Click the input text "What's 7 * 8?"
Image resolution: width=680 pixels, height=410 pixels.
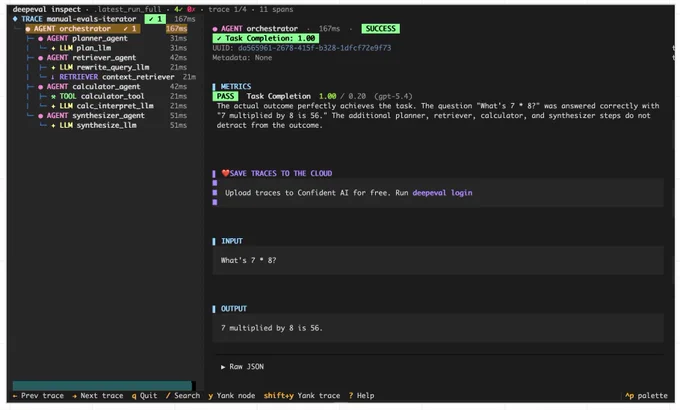248,260
